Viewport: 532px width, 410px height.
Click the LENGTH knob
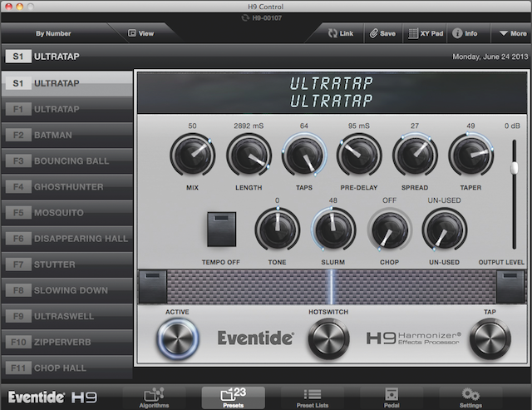pos(249,156)
